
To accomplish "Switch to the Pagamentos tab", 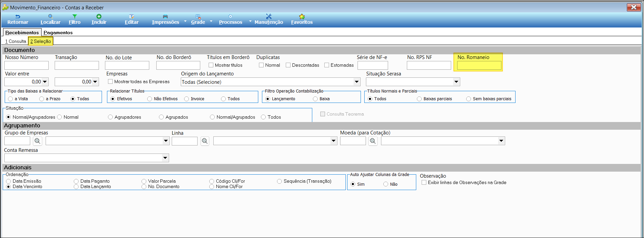I will click(x=58, y=33).
